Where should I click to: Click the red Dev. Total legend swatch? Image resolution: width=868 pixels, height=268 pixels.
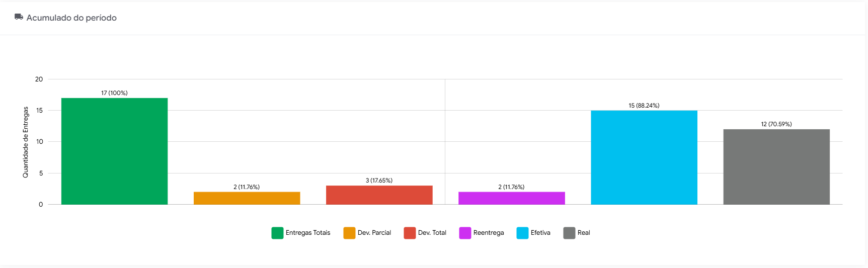click(x=410, y=233)
